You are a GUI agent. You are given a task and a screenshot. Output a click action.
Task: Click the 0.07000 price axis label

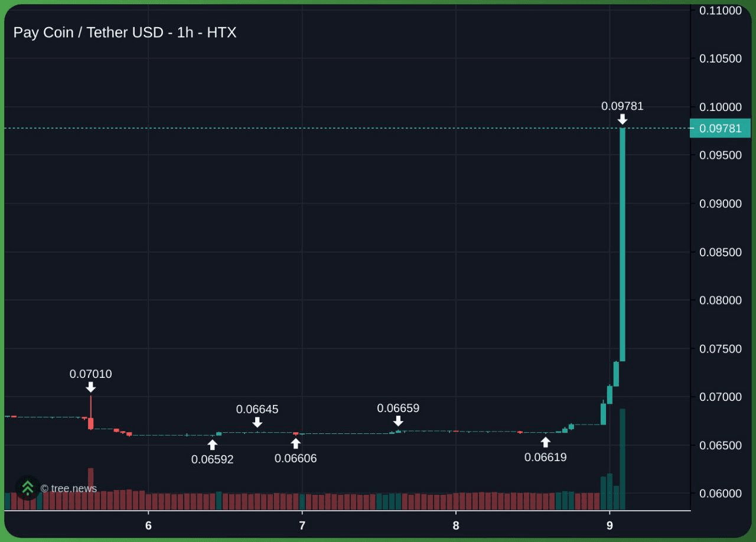tap(720, 397)
